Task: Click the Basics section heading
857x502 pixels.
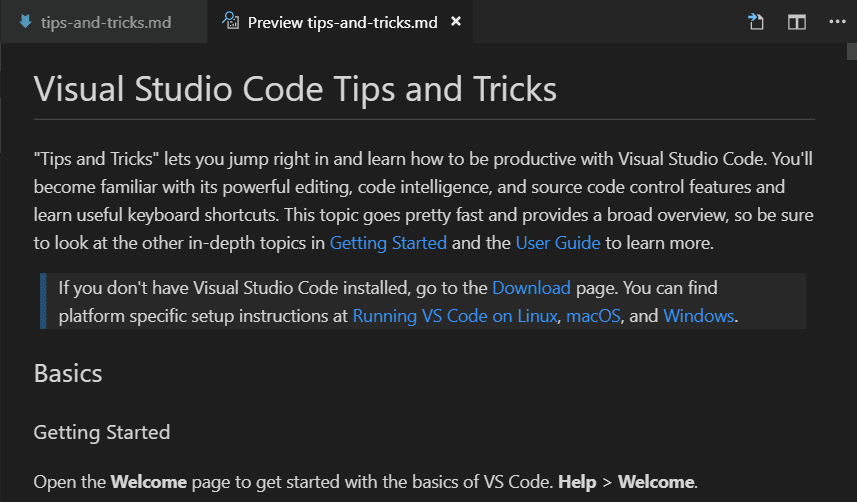Action: pyautogui.click(x=68, y=374)
